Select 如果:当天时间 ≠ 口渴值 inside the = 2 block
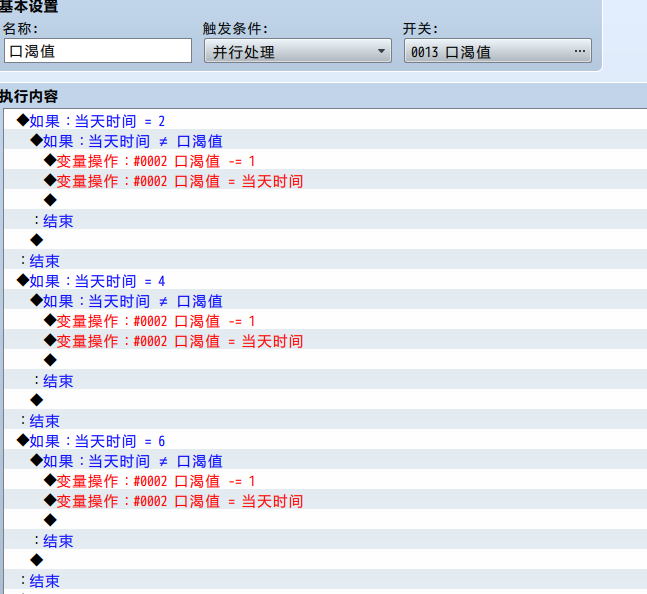647x594 pixels. (325, 140)
